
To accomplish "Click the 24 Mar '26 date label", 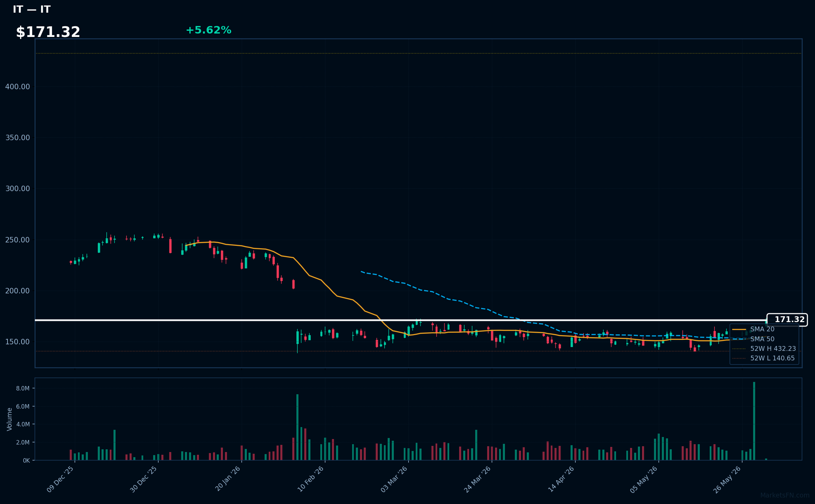I will 477,479.
